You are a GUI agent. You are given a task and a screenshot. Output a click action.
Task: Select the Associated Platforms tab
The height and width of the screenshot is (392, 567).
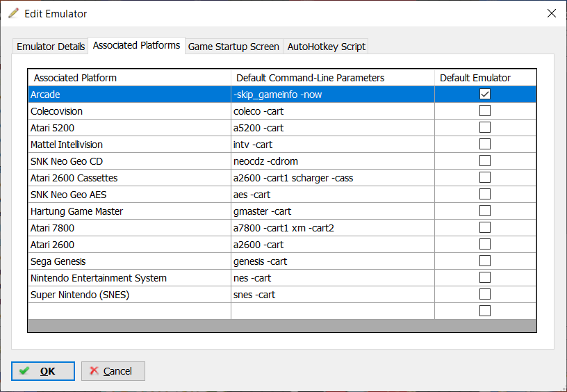(x=137, y=46)
